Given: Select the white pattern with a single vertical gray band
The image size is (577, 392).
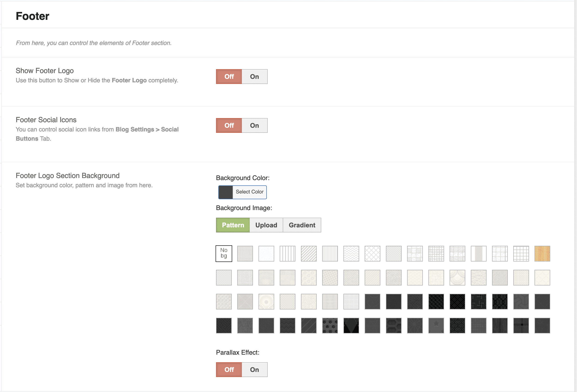Looking at the screenshot, I should [x=478, y=253].
